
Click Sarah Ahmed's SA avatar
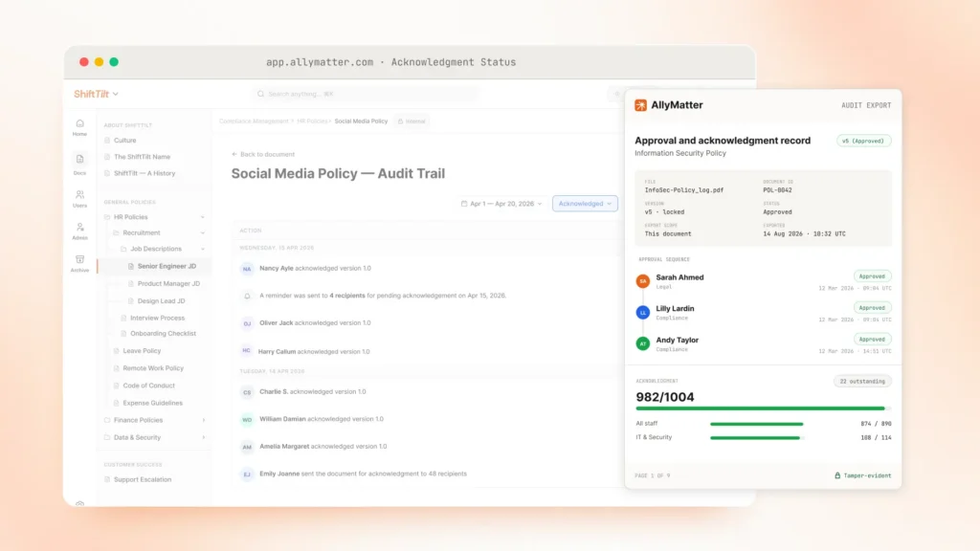642,281
